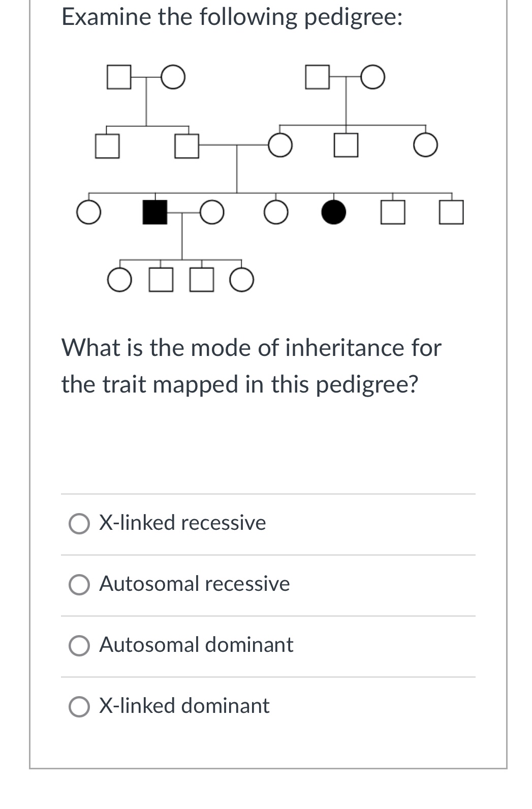The width and height of the screenshot is (532, 809).
Task: Select the Autosomal recessive radio button
Action: click(x=80, y=585)
